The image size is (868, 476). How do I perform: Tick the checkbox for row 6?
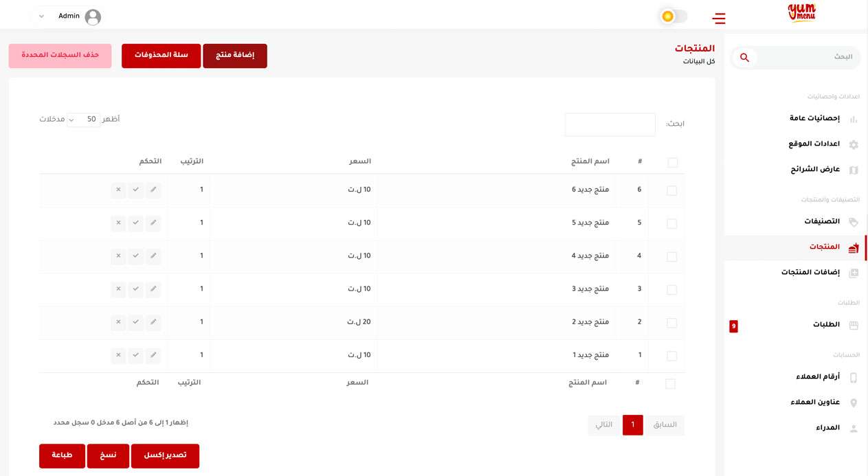point(672,191)
